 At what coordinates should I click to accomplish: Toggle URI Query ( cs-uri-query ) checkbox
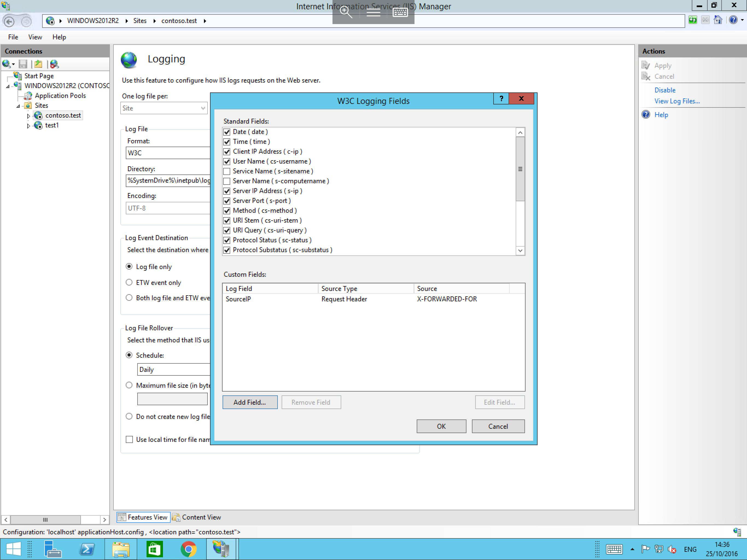click(x=227, y=230)
